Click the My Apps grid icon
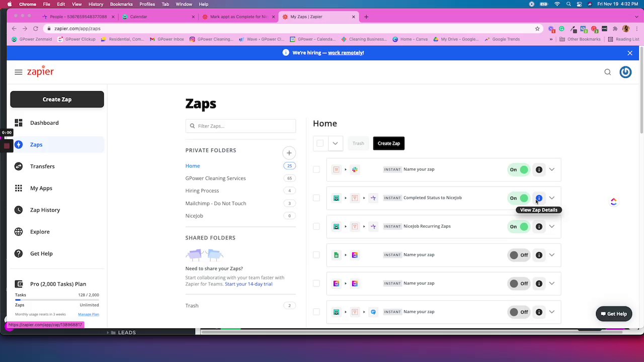 [19, 188]
